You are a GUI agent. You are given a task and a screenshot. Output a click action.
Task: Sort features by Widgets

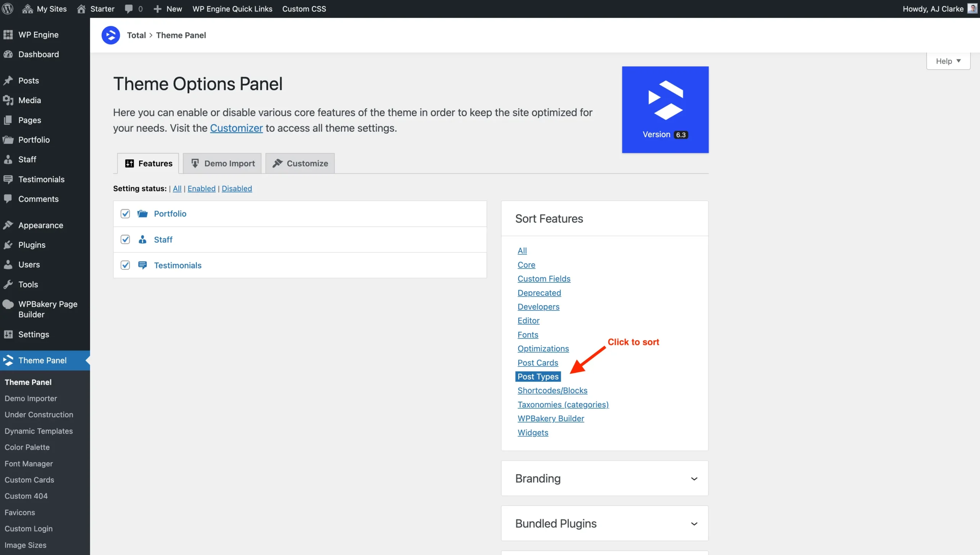tap(533, 433)
